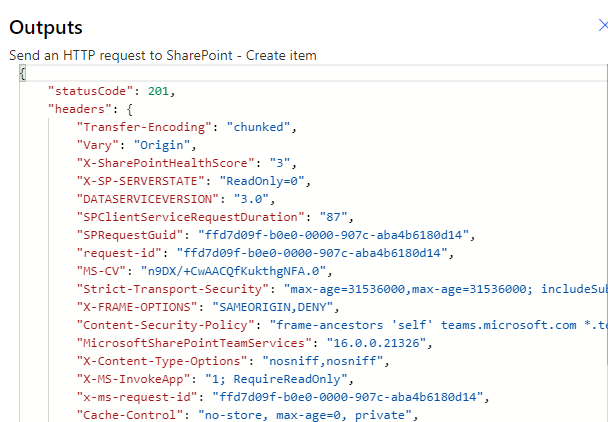The image size is (608, 422).
Task: Click the 'Send an HTTP request to SharePoint - Create item' label
Action: (163, 55)
